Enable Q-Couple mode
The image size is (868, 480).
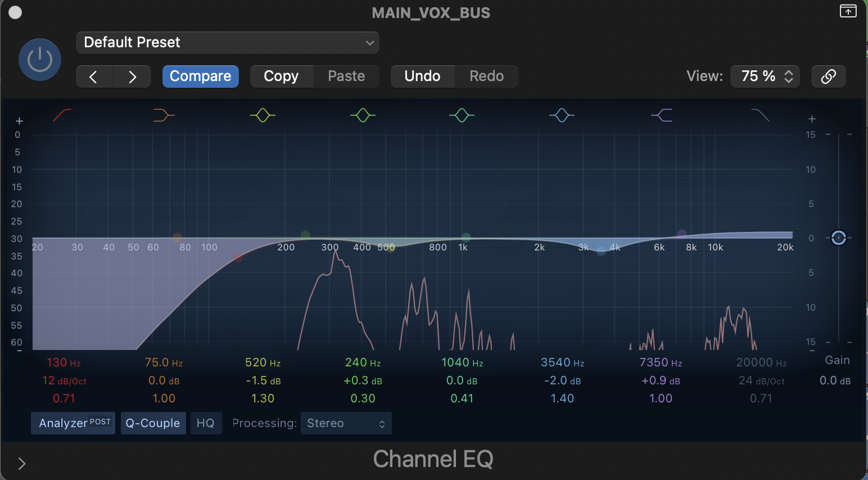tap(153, 423)
